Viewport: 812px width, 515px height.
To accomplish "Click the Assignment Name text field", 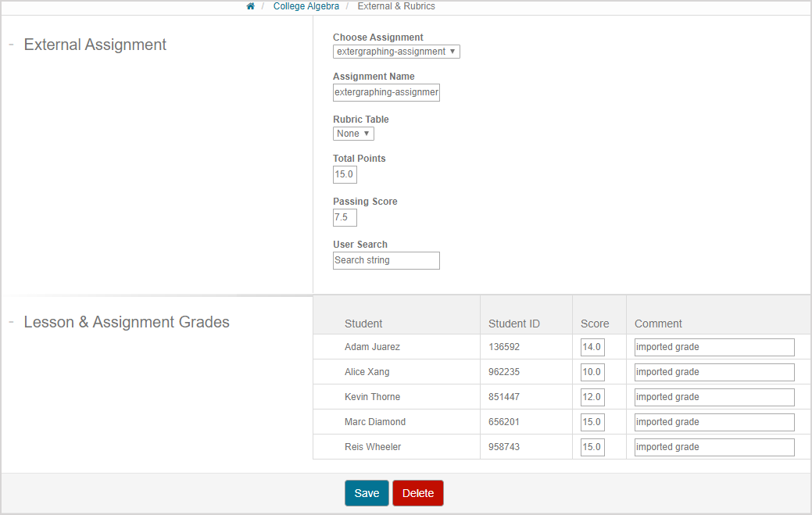I will tap(386, 92).
